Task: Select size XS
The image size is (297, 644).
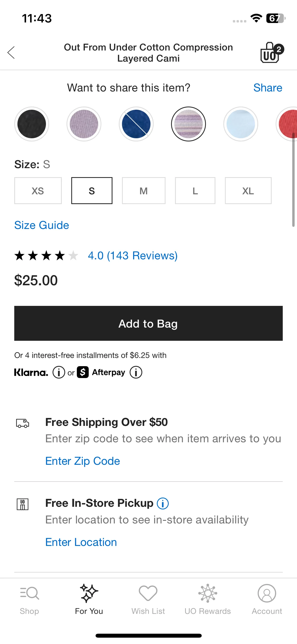Action: pos(38,191)
